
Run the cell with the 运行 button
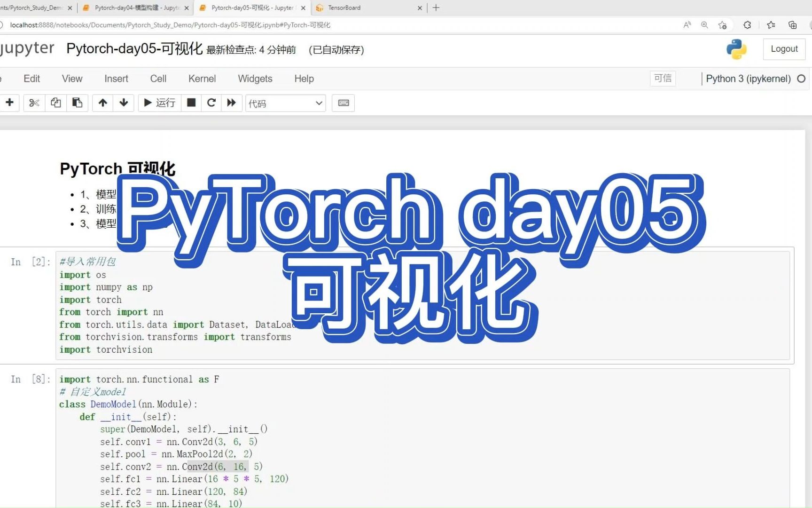click(x=160, y=103)
